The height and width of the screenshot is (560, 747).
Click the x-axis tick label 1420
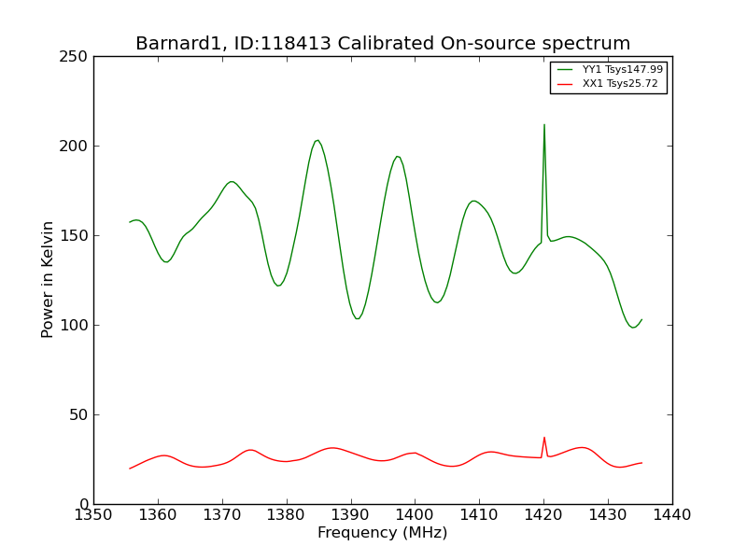click(543, 515)
